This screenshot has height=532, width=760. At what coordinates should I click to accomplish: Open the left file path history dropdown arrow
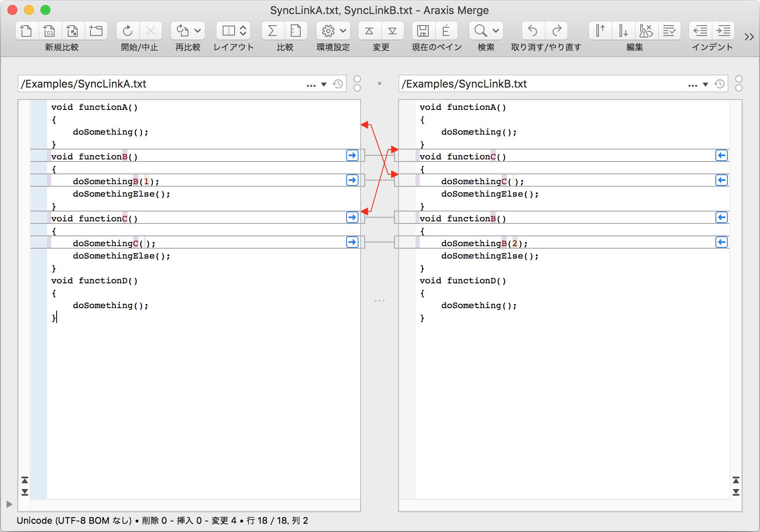(324, 84)
